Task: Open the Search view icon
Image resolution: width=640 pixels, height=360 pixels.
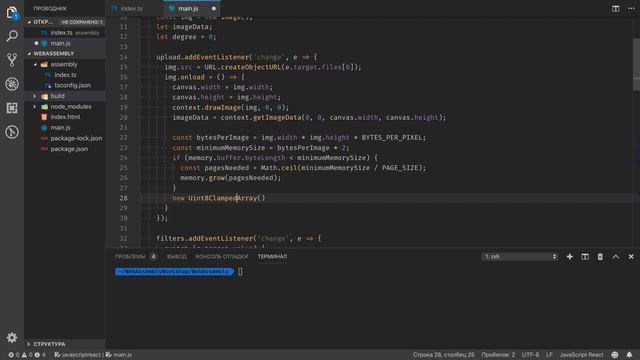Action: [12, 36]
